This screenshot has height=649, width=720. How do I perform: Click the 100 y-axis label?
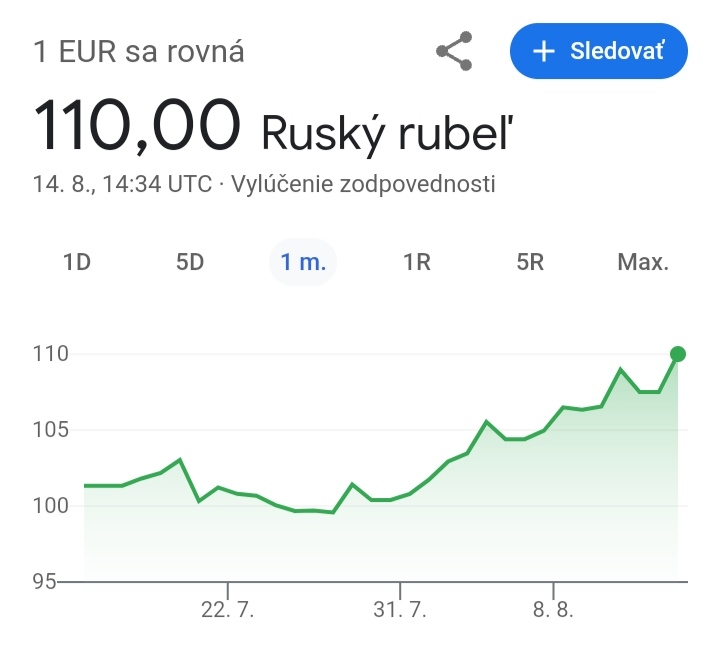51,506
